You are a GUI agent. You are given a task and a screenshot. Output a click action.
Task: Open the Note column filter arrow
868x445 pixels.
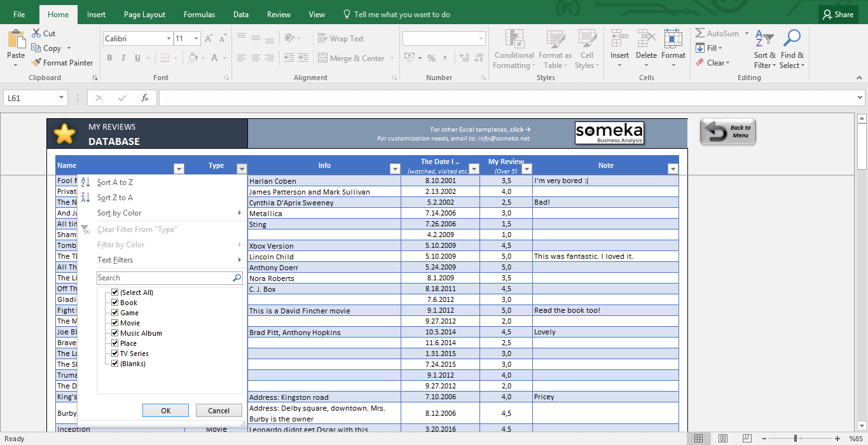pos(673,169)
